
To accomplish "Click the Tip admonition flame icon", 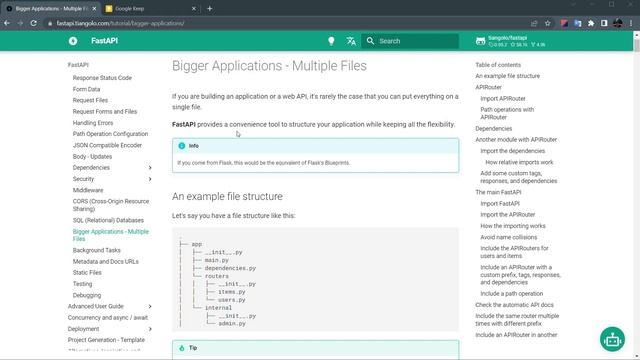I will click(x=182, y=348).
